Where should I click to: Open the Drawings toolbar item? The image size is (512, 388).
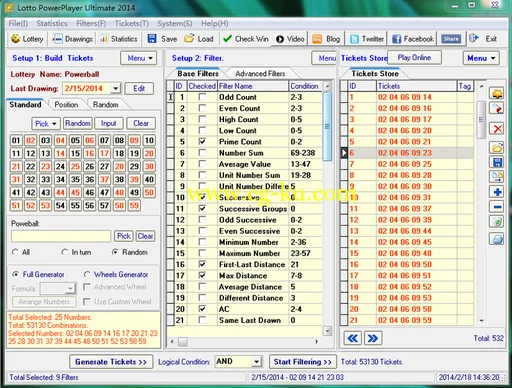pos(73,39)
